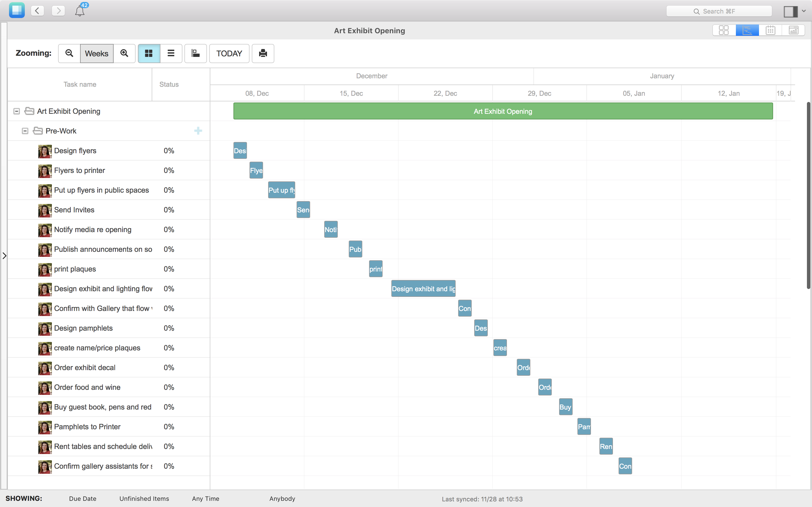
Task: Toggle the list view mode in zoom toolbar
Action: click(171, 53)
